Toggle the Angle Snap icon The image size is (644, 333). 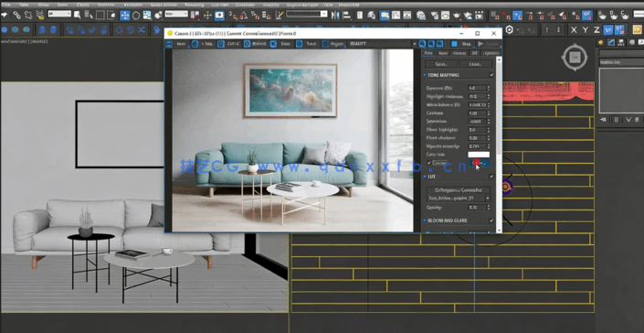[244, 16]
